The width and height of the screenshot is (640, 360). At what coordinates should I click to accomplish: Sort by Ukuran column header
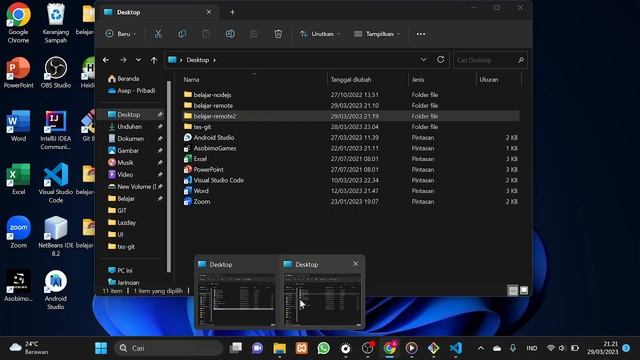tap(489, 80)
